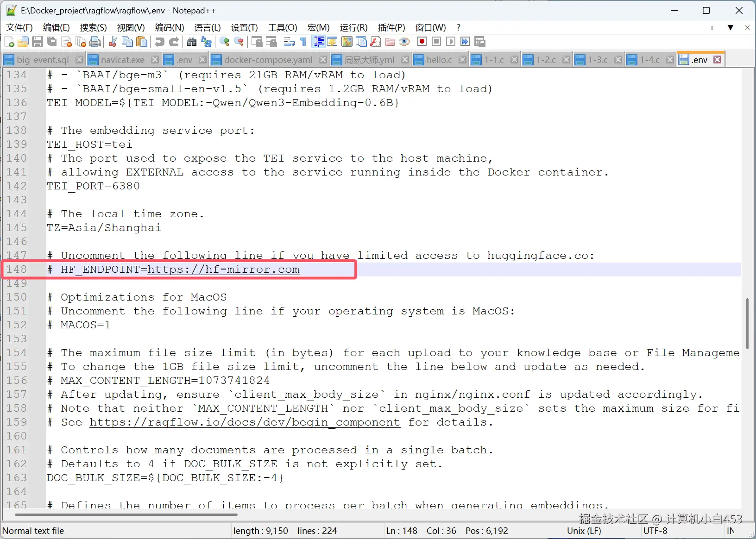756x539 pixels.
Task: Toggle file monitoring eye icon
Action: [404, 42]
